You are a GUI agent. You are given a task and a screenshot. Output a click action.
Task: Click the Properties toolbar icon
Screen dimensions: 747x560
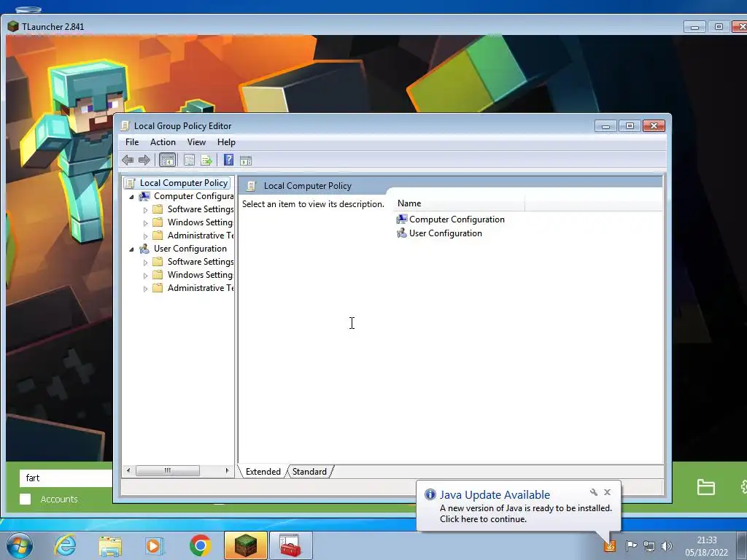(189, 160)
